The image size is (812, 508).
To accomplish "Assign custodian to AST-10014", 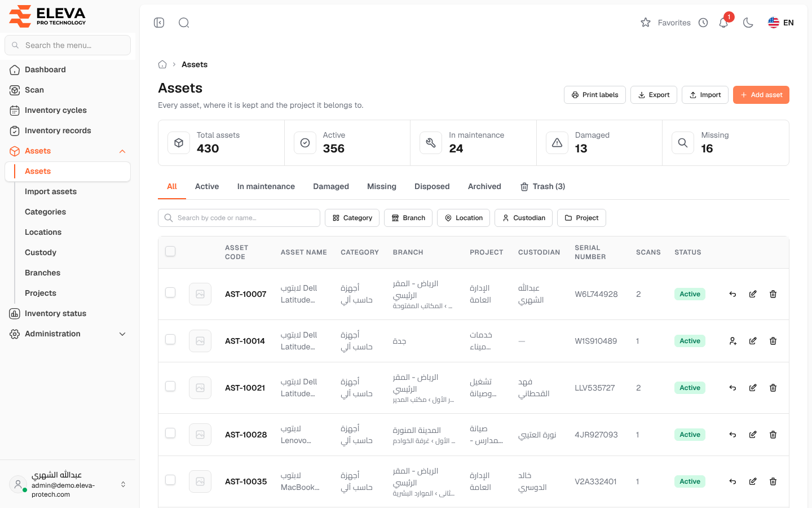I will click(732, 341).
